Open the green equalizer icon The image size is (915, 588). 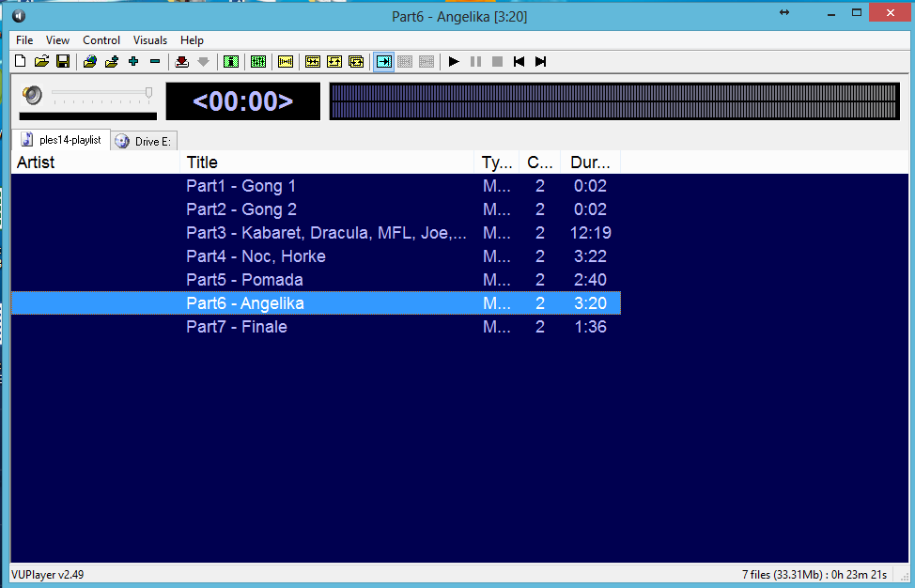point(258,62)
